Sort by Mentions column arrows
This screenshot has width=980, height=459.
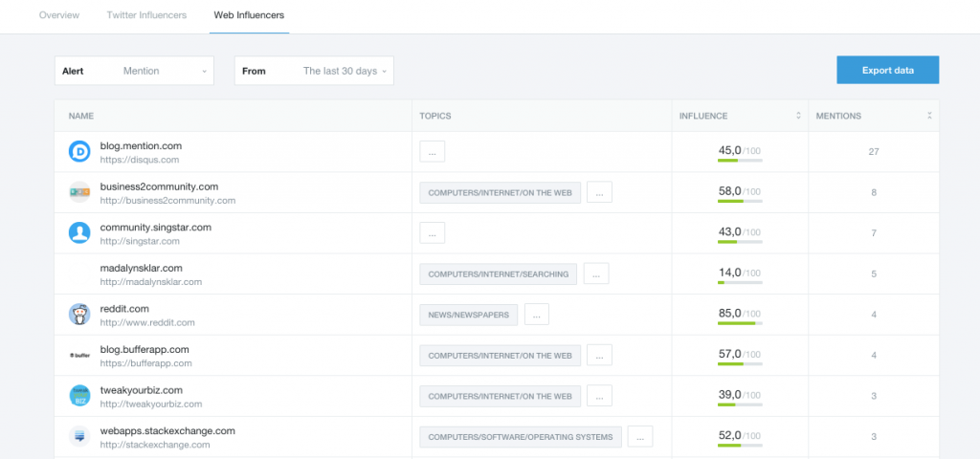coord(929,116)
